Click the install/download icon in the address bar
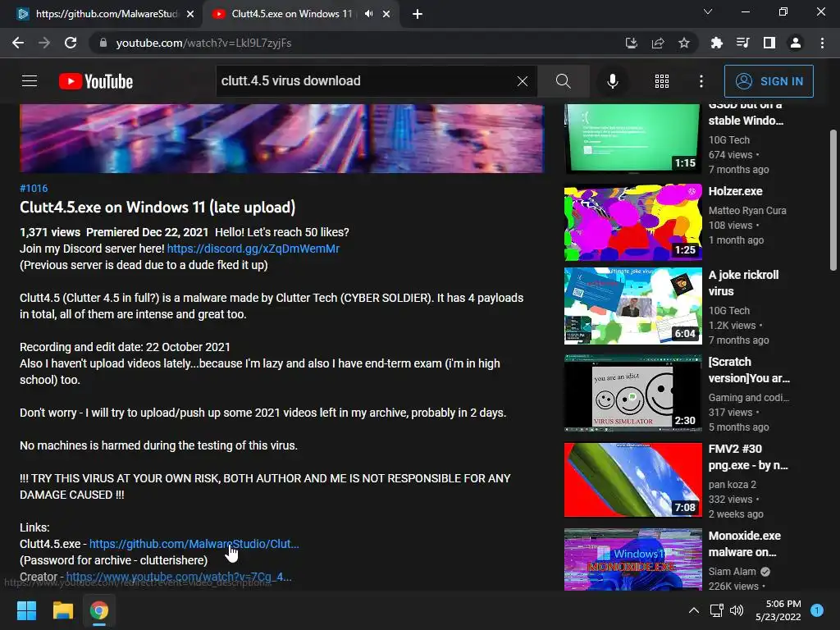The height and width of the screenshot is (630, 840). coord(632,43)
